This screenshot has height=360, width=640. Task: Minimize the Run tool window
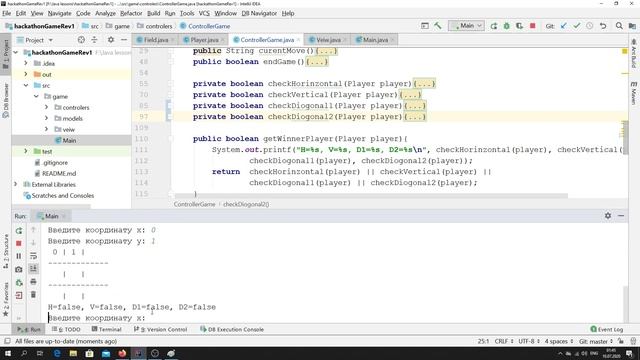pyautogui.click(x=621, y=216)
